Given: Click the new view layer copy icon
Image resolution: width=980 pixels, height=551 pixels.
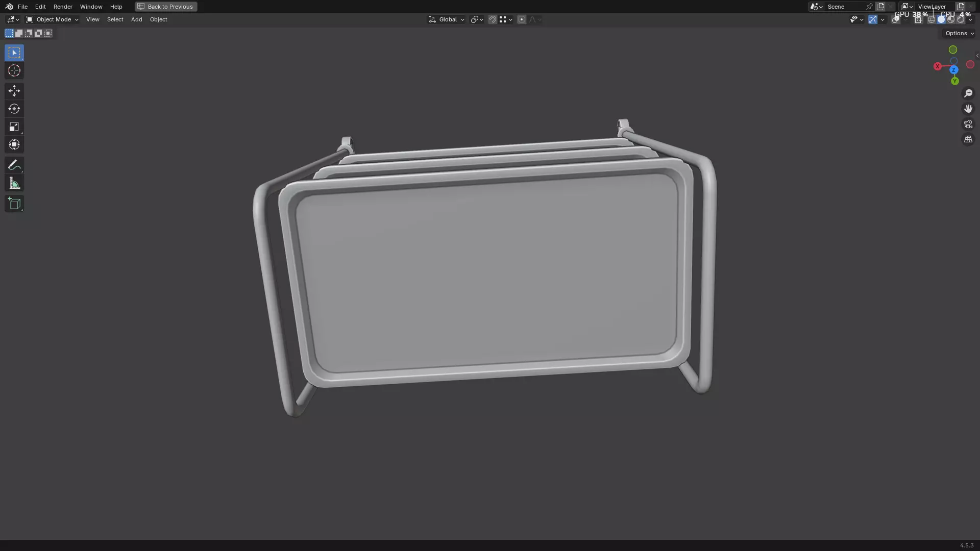Looking at the screenshot, I should tap(961, 7).
